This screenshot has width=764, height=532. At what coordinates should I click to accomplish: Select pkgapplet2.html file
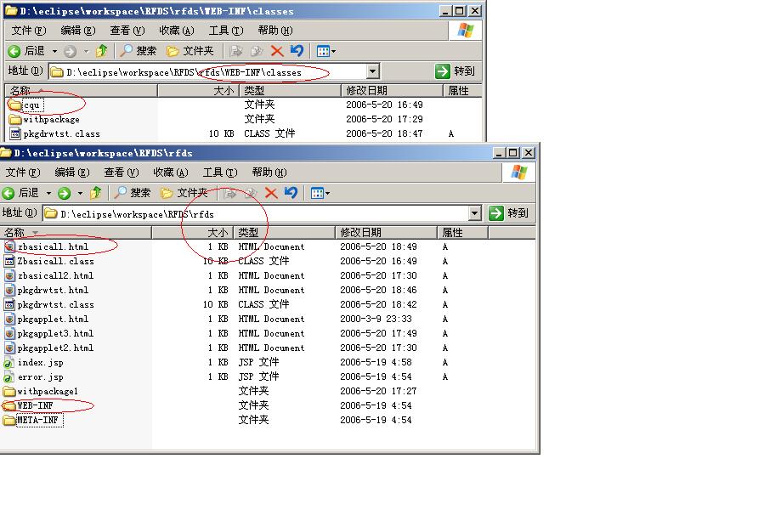coord(49,348)
